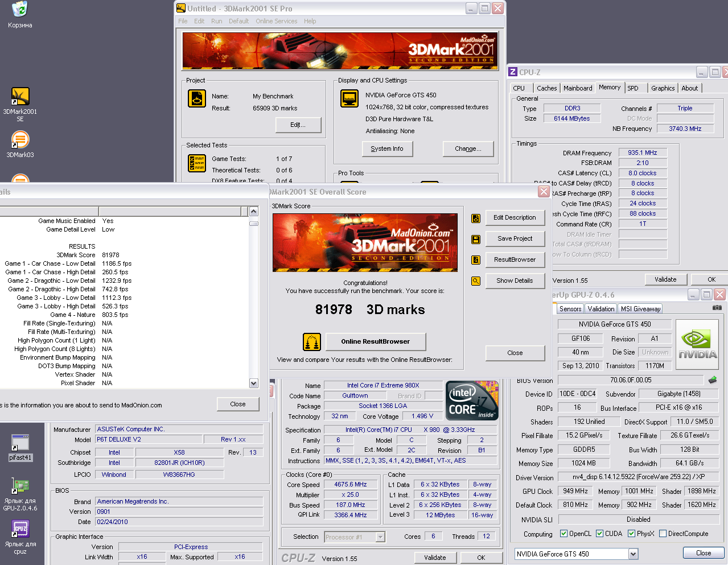This screenshot has width=728, height=565.
Task: Click the Show Details magnifier icon
Action: point(476,281)
